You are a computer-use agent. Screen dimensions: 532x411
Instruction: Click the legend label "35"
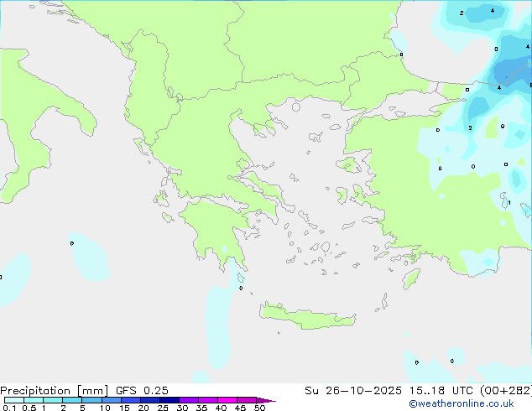[201, 408]
